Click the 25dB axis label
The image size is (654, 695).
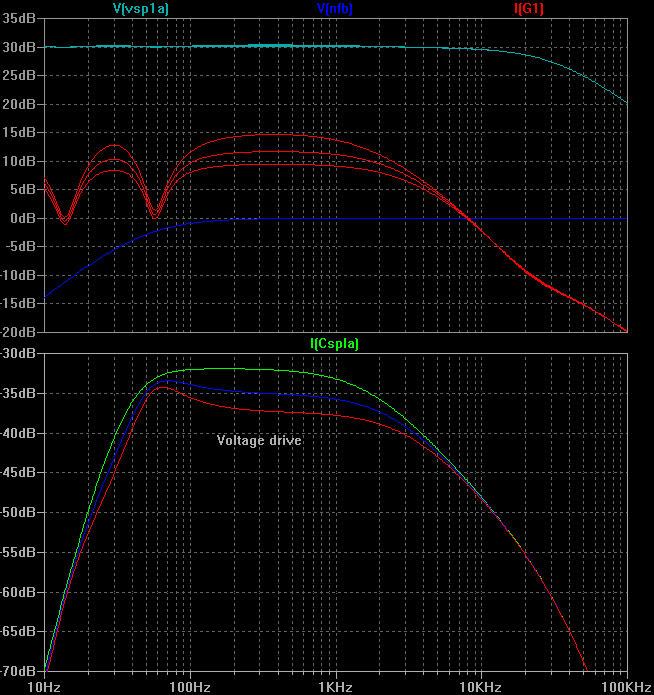coord(19,75)
